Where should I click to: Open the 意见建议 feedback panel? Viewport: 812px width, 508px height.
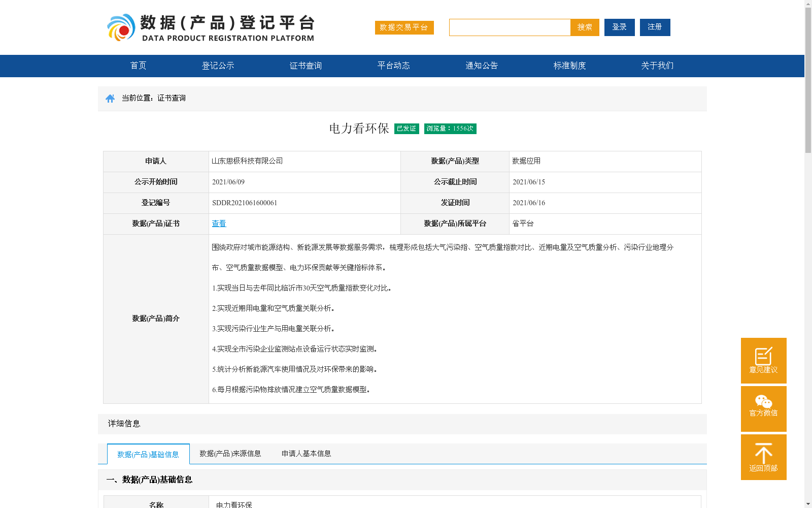point(763,361)
